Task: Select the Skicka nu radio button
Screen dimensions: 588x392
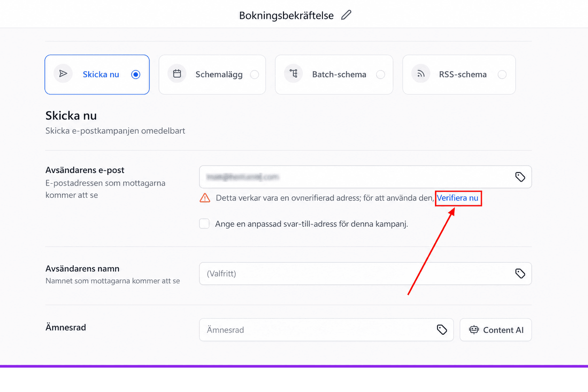Action: coord(136,75)
